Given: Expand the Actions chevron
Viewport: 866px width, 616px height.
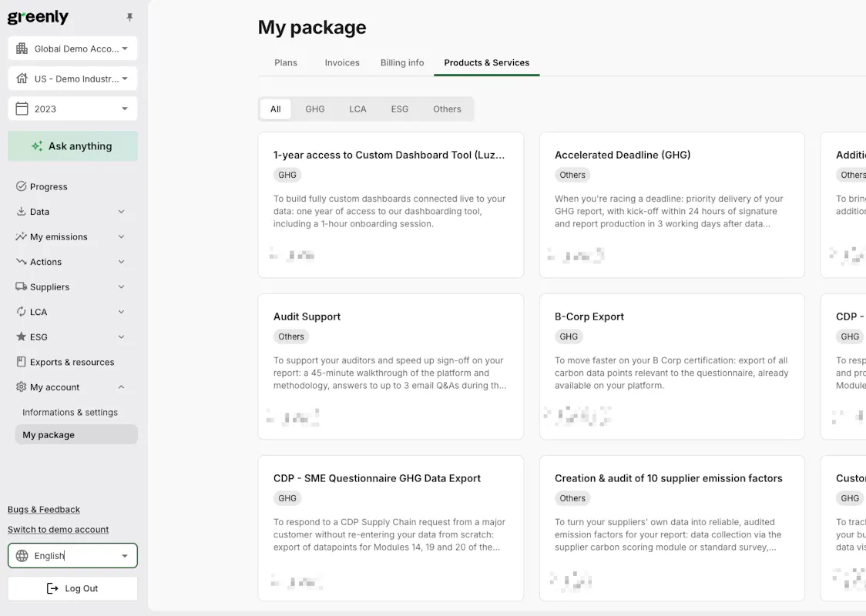Looking at the screenshot, I should click(122, 262).
